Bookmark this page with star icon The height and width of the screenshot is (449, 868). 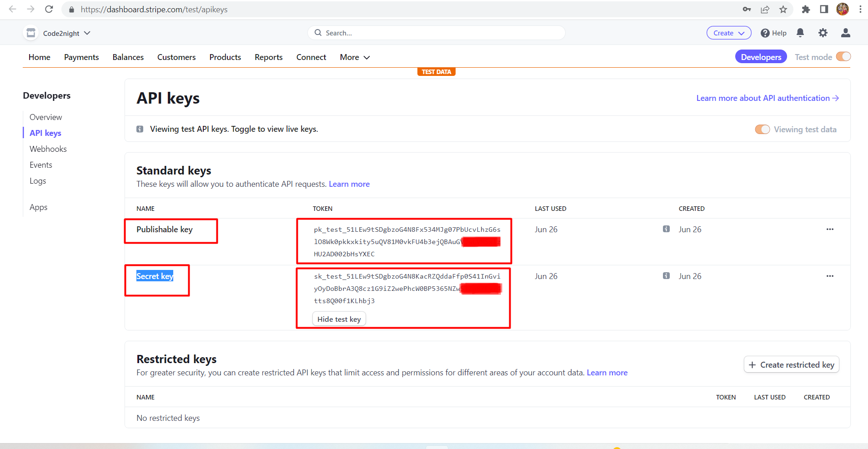[783, 9]
